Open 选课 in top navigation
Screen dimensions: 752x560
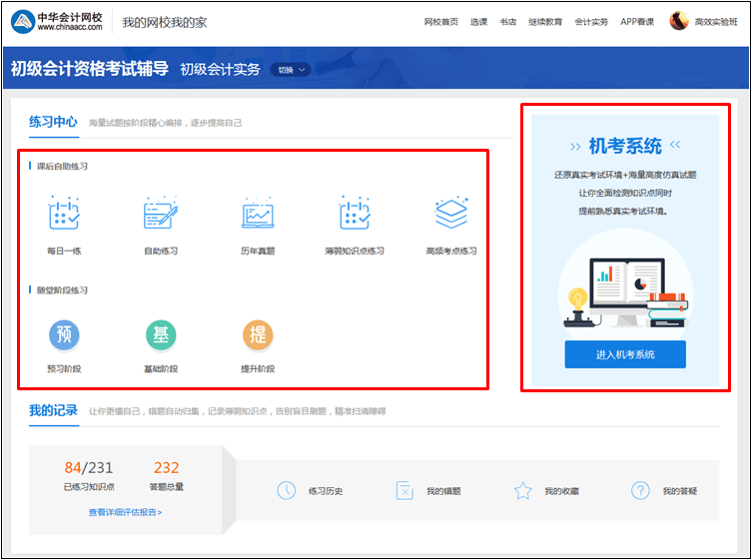[478, 22]
